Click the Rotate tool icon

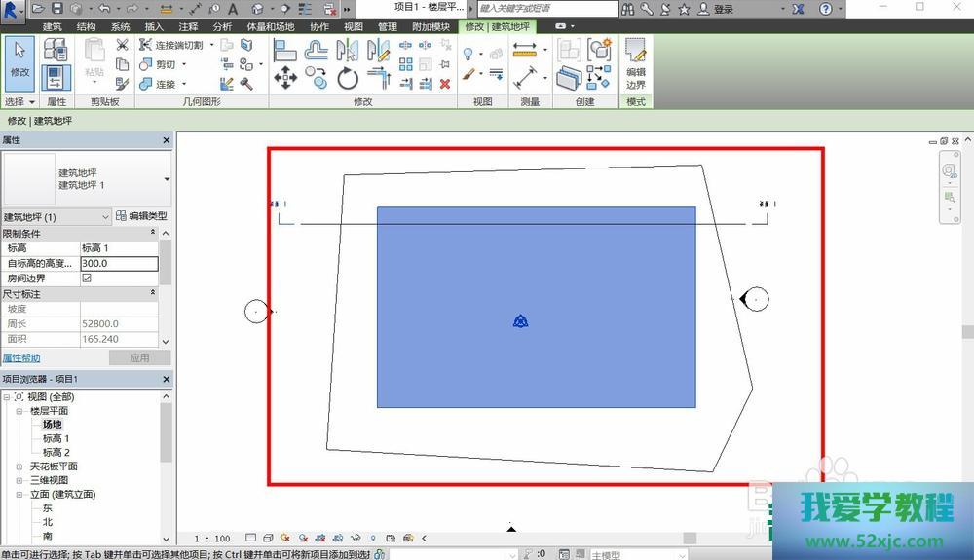click(348, 79)
